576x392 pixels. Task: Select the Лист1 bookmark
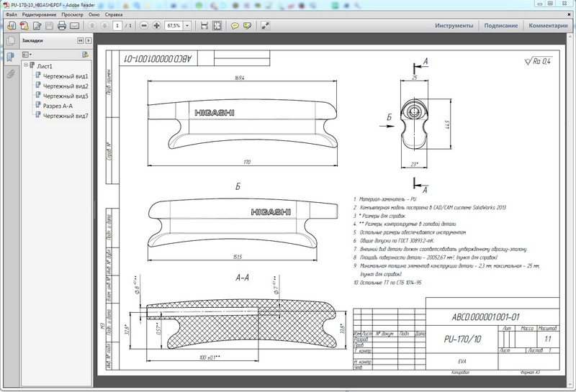pos(45,66)
